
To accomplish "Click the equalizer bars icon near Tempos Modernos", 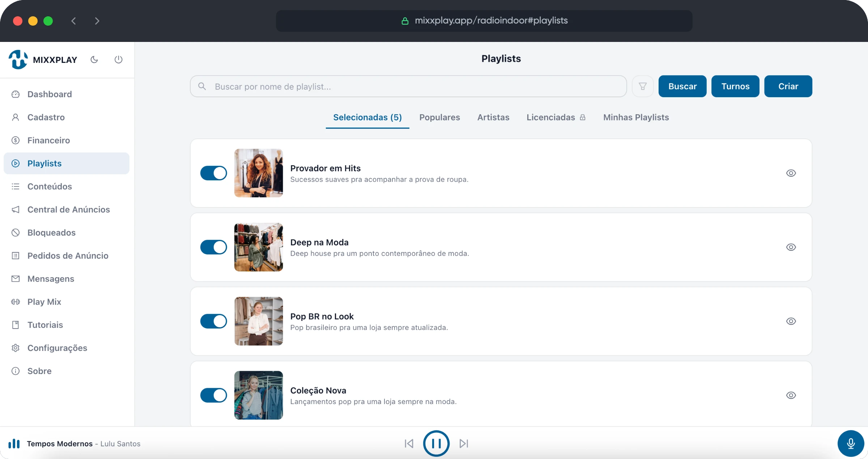I will pos(14,443).
